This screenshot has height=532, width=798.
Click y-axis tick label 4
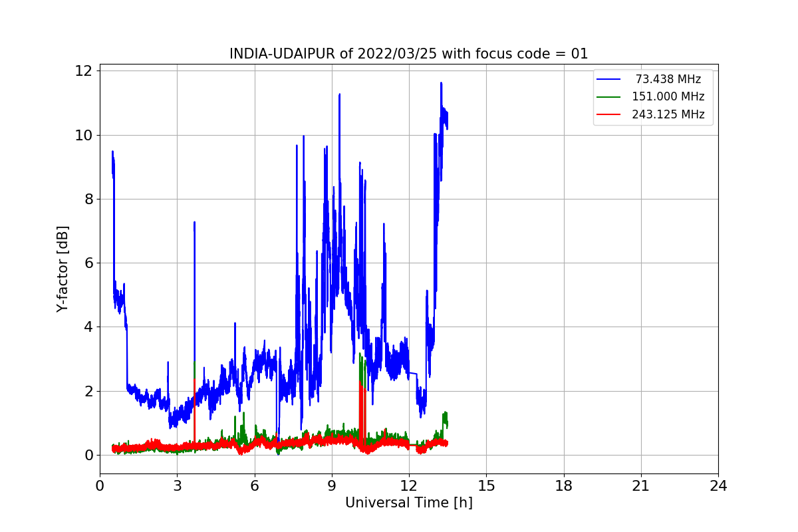90,327
